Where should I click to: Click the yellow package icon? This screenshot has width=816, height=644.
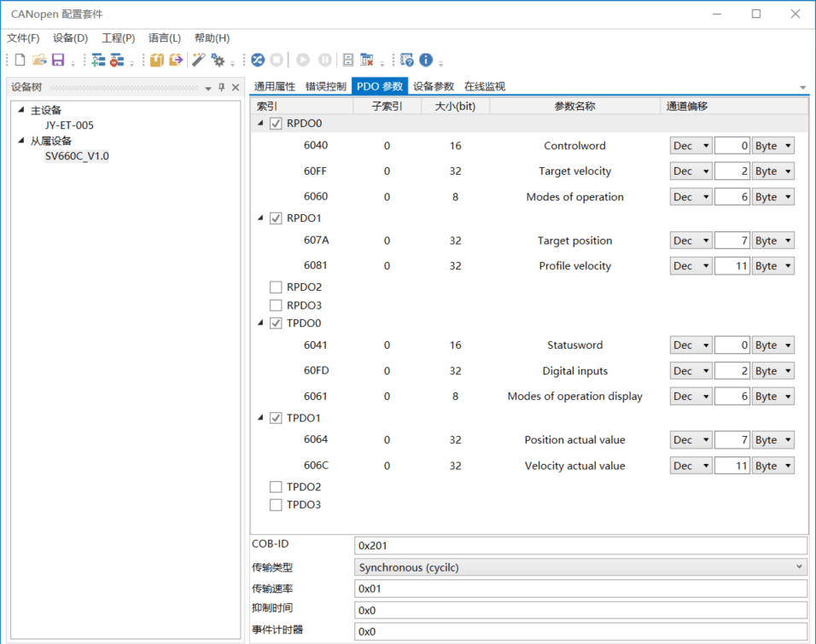157,60
